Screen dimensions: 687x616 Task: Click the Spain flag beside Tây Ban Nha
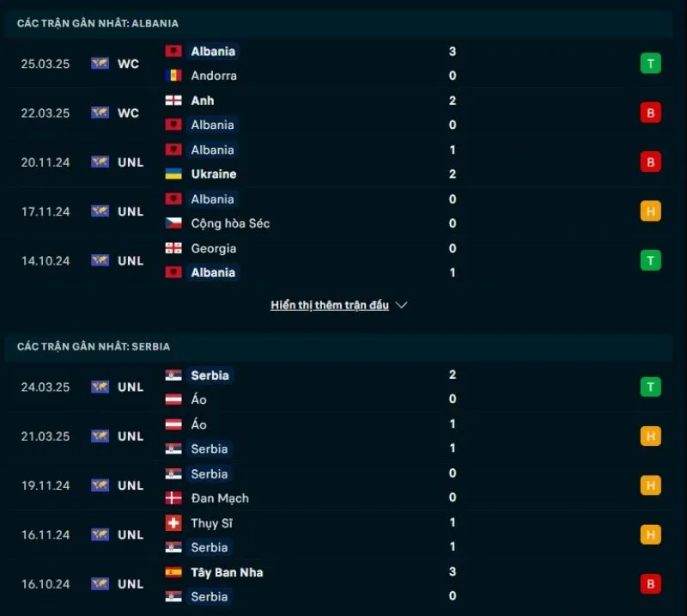coord(173,572)
